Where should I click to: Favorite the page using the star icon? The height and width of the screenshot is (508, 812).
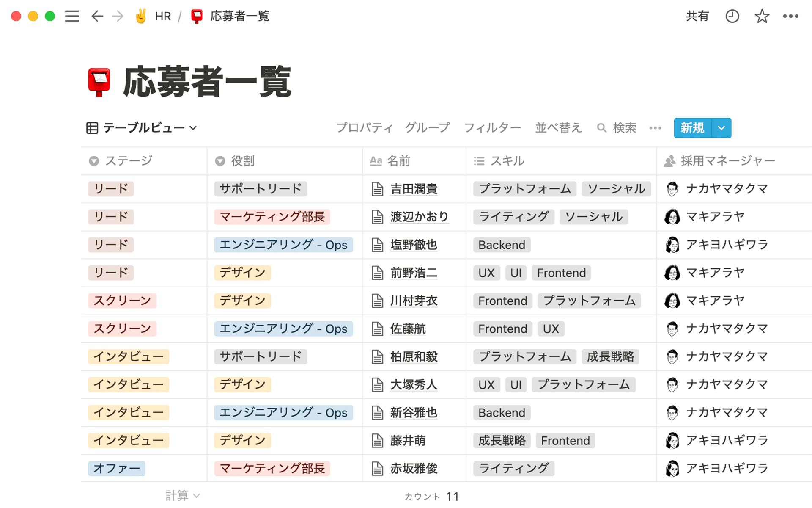pyautogui.click(x=761, y=16)
